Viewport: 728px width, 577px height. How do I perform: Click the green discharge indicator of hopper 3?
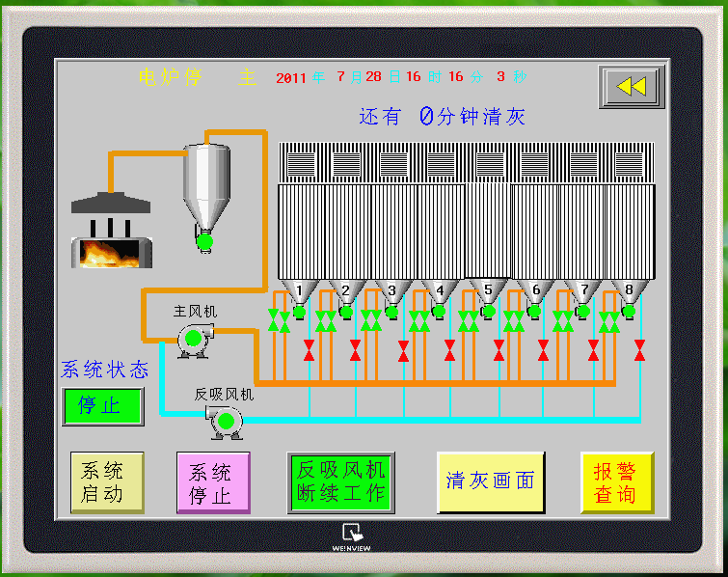point(391,312)
